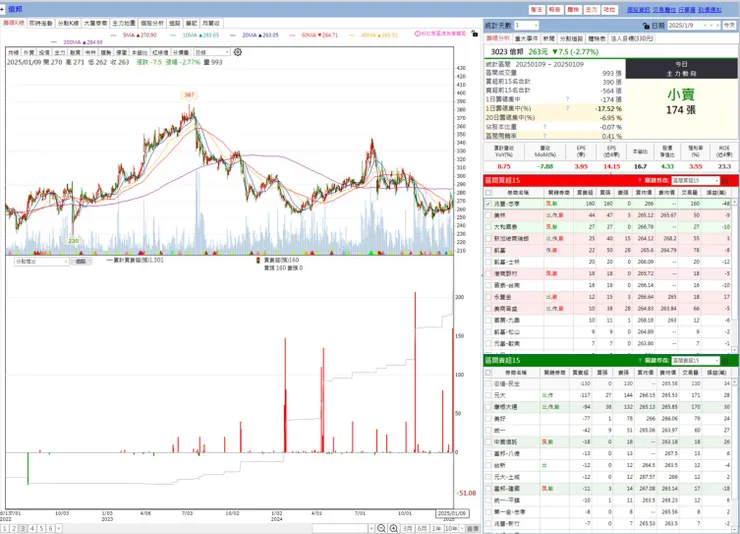Click the plus icon beside the stock title

click(2, 9)
